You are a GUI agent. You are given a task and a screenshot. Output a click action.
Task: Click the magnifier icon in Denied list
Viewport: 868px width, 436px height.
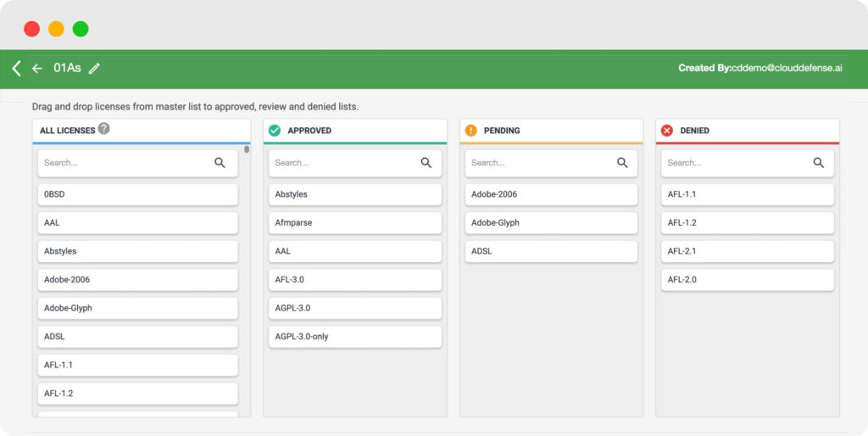[x=818, y=163]
